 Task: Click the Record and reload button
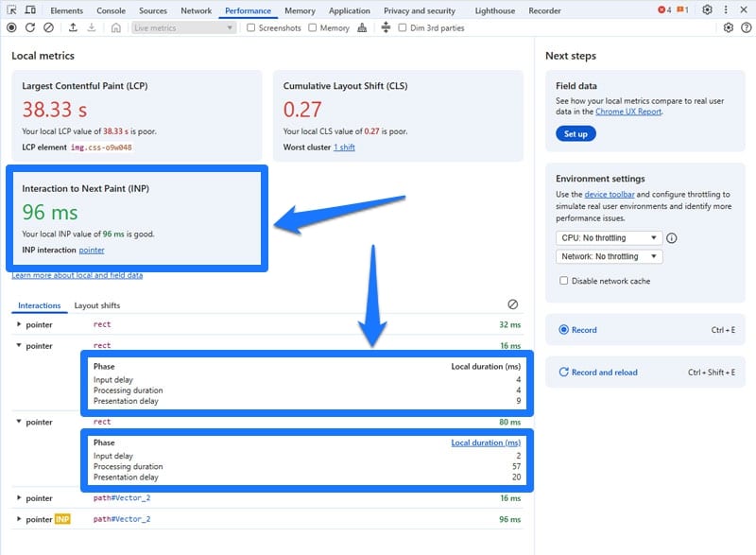click(646, 373)
